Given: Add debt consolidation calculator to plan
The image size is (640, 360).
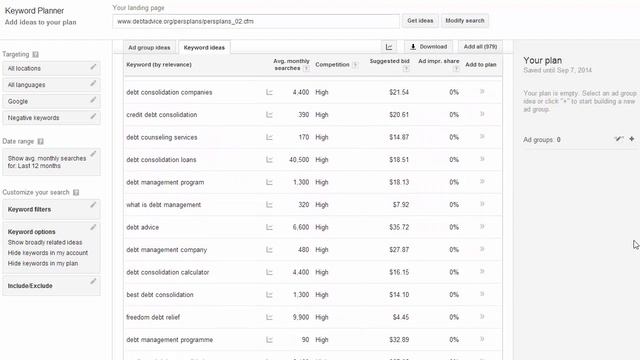Looking at the screenshot, I should [x=482, y=271].
